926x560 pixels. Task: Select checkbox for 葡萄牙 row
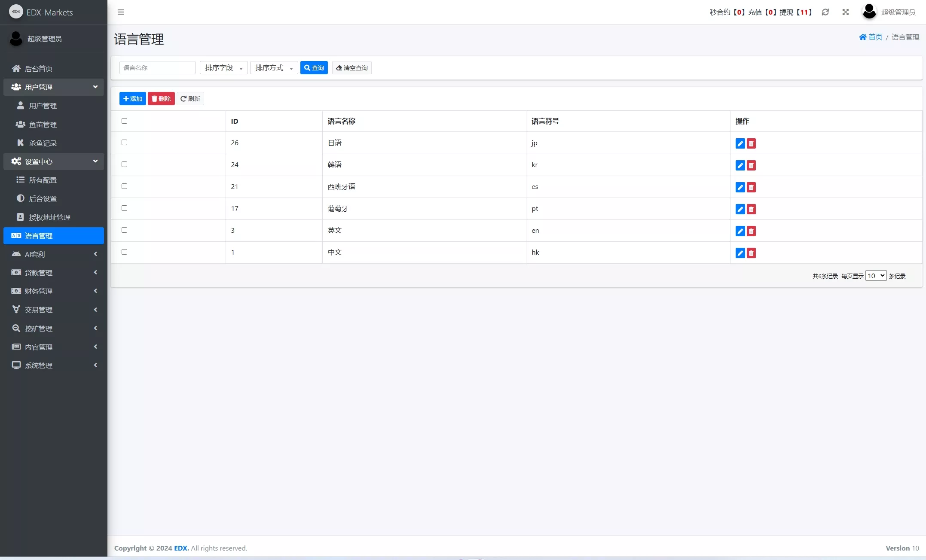click(x=125, y=208)
